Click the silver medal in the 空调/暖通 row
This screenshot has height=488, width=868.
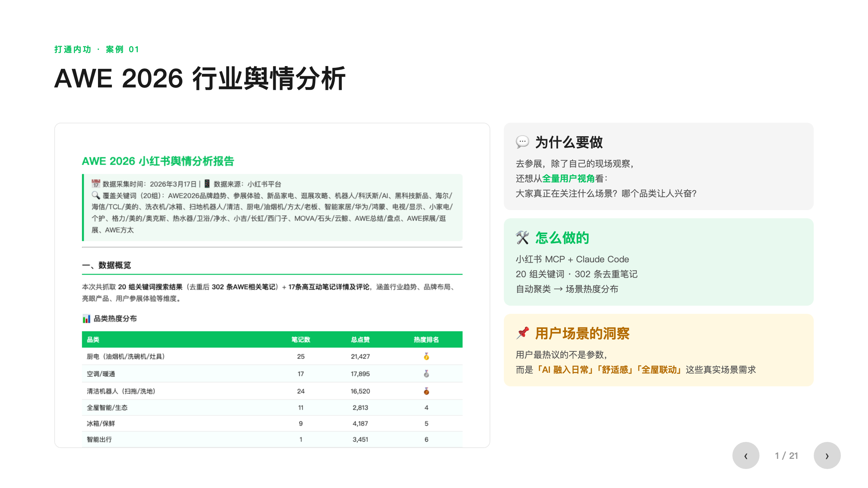(426, 374)
